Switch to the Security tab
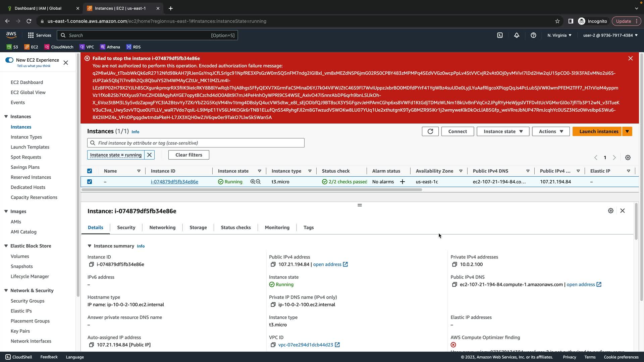Viewport: 644px width, 362px height. tap(126, 227)
